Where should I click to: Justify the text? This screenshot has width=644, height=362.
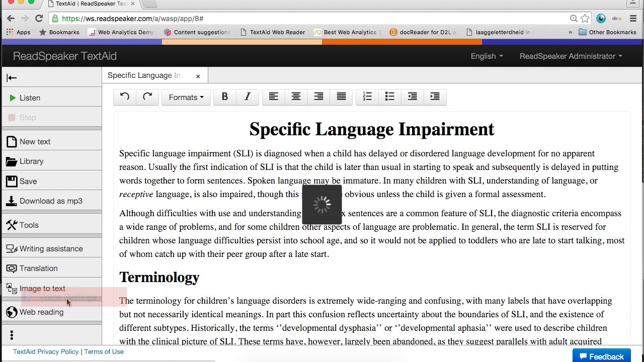pos(341,97)
